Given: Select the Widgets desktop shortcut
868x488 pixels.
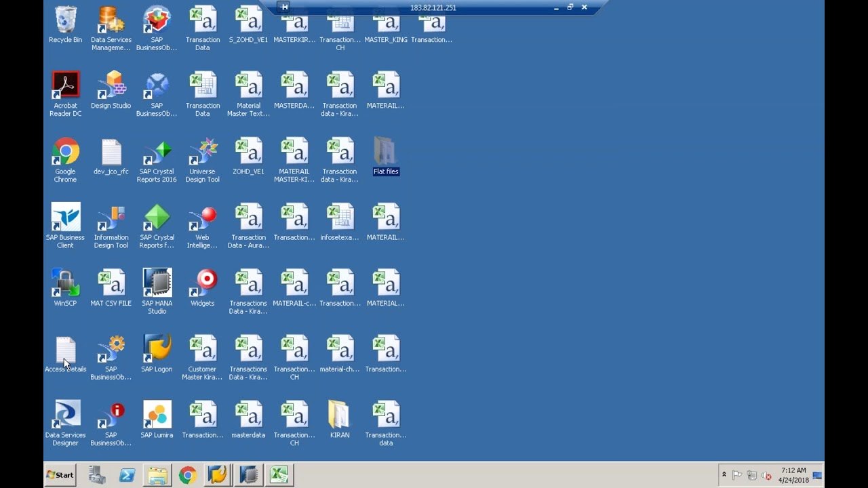Looking at the screenshot, I should (x=203, y=288).
